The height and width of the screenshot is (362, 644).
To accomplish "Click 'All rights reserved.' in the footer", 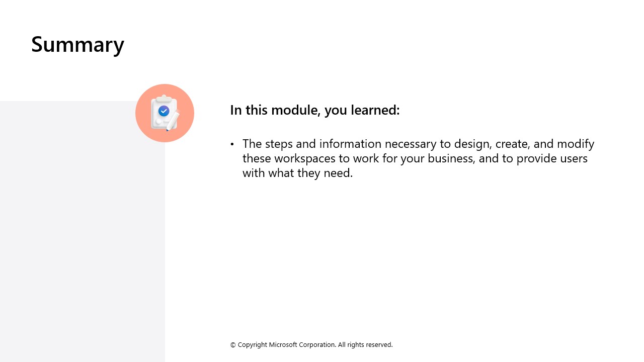I will tap(365, 344).
